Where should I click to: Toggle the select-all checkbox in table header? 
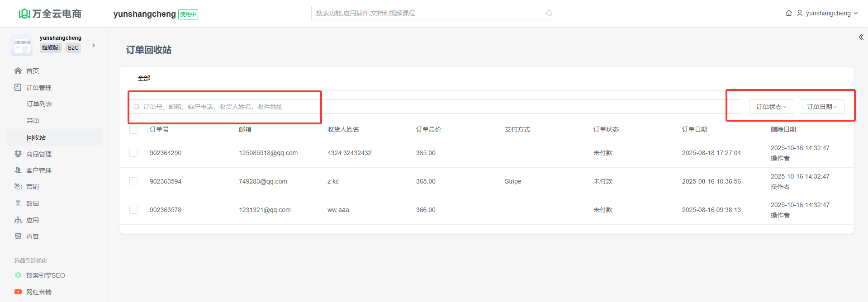click(133, 130)
